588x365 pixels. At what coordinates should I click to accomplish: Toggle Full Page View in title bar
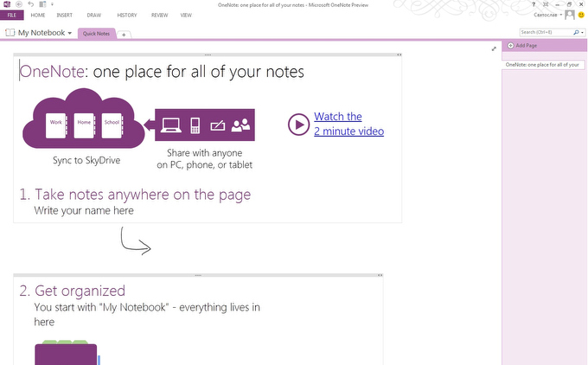click(546, 4)
